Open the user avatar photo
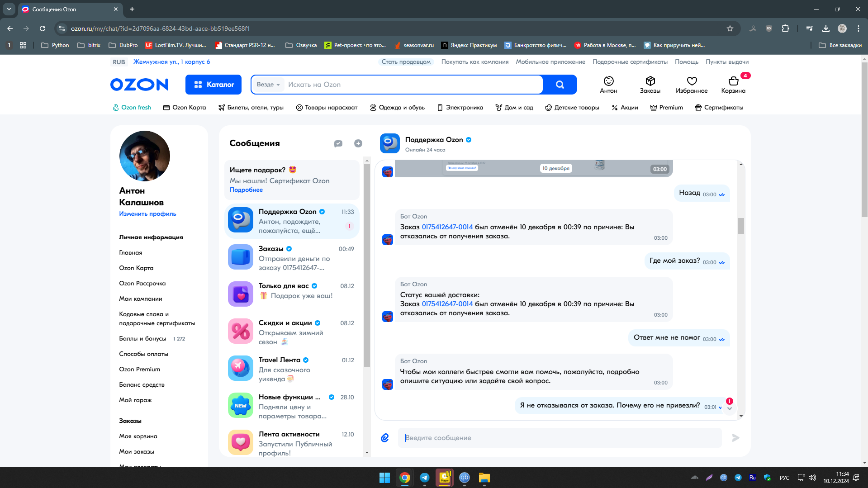Image resolution: width=868 pixels, height=488 pixels. click(x=145, y=156)
